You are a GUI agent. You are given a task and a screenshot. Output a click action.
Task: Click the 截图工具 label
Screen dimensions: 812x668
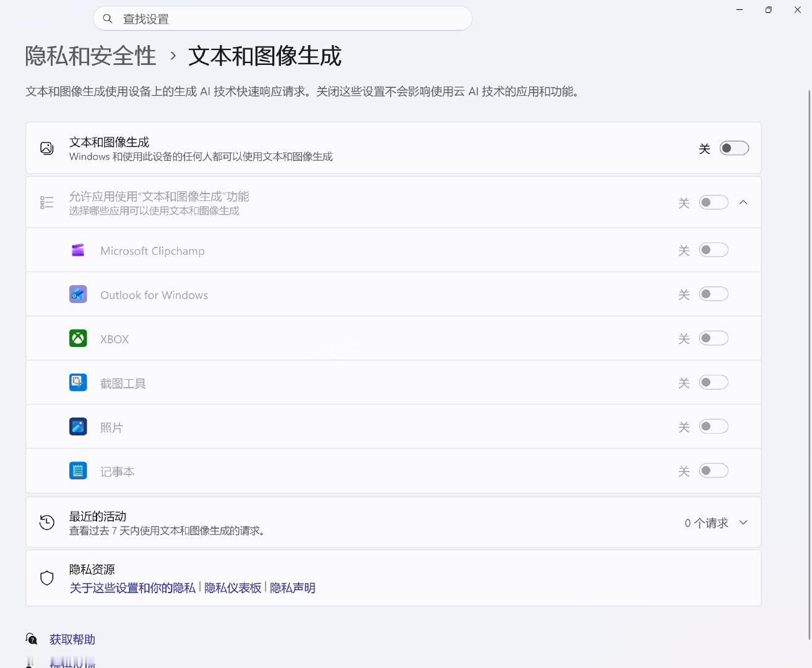click(123, 383)
